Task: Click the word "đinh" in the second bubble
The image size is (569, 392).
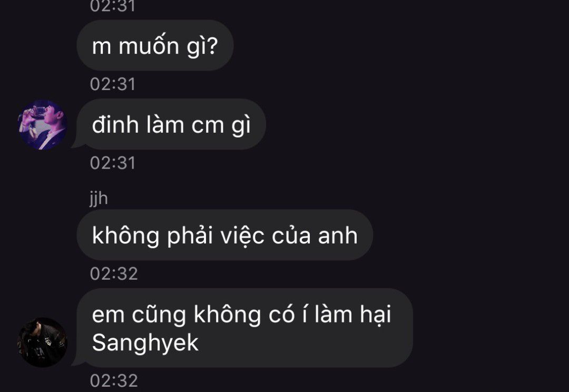Action: click(115, 125)
